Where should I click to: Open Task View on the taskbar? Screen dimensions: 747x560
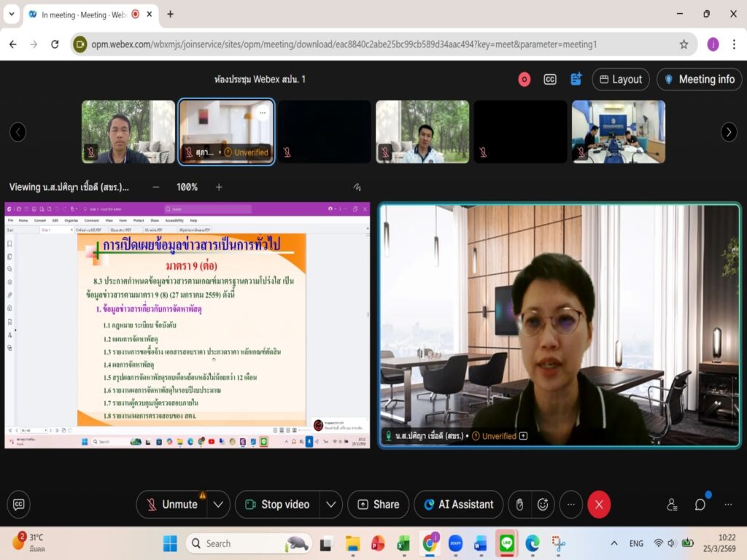[326, 543]
